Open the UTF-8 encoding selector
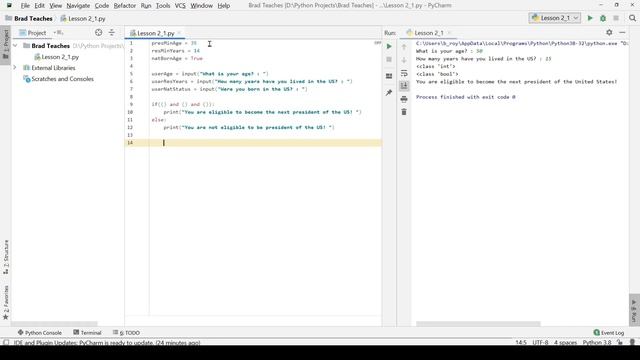Screen dimensions: 640x360 [540, 342]
